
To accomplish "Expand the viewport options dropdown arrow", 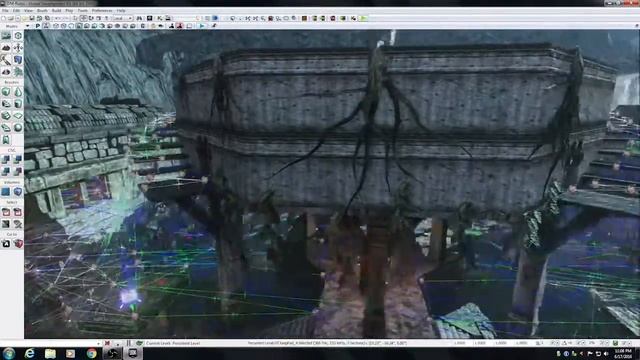I will pyautogui.click(x=28, y=26).
